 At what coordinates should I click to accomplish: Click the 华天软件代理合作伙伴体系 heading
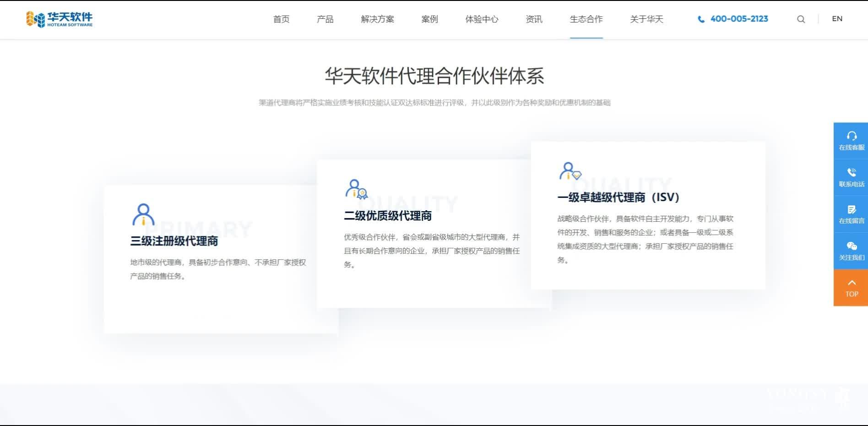(434, 76)
